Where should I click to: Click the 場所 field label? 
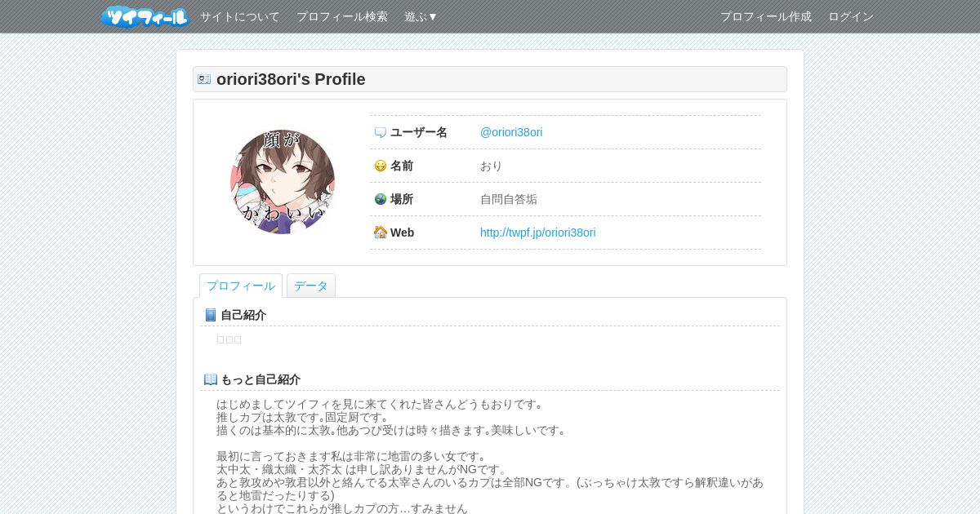pyautogui.click(x=402, y=199)
